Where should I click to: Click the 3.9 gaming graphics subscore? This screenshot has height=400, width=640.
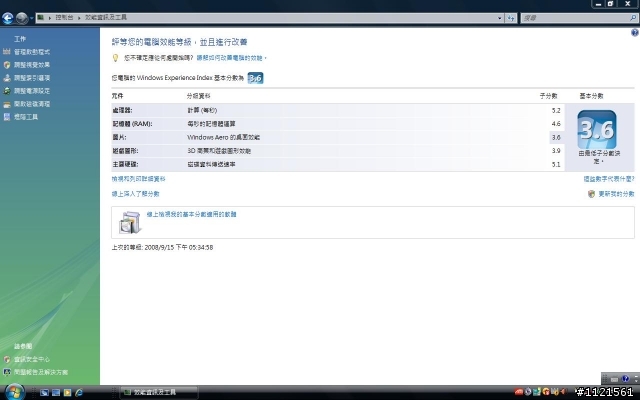point(556,151)
